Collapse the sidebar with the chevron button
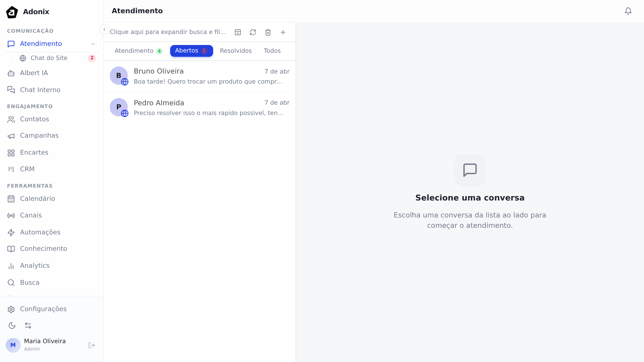644x362 pixels. 104,30
